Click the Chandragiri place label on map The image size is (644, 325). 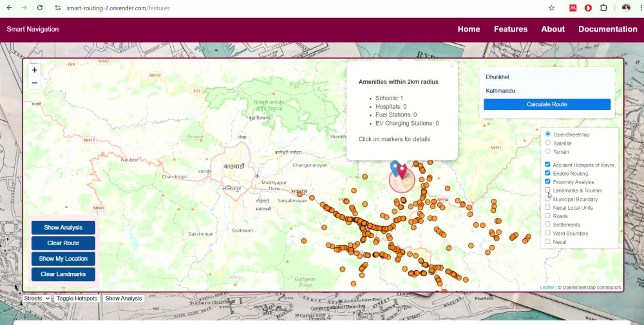175,176
